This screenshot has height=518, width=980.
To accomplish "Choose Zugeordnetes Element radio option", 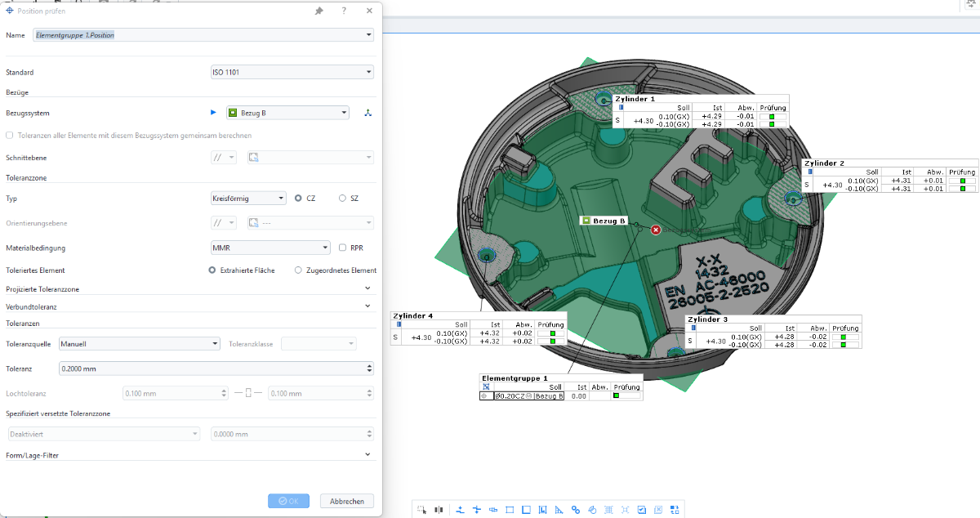I will [298, 270].
